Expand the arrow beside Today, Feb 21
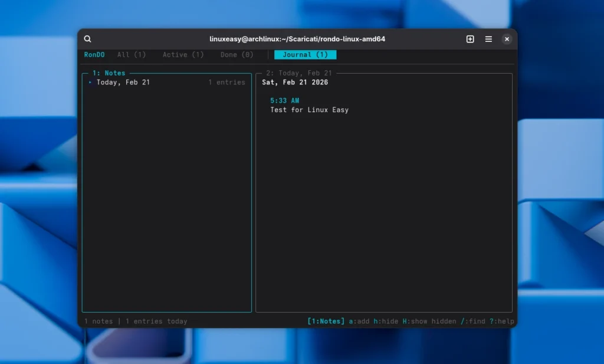This screenshot has width=604, height=364. (90, 83)
